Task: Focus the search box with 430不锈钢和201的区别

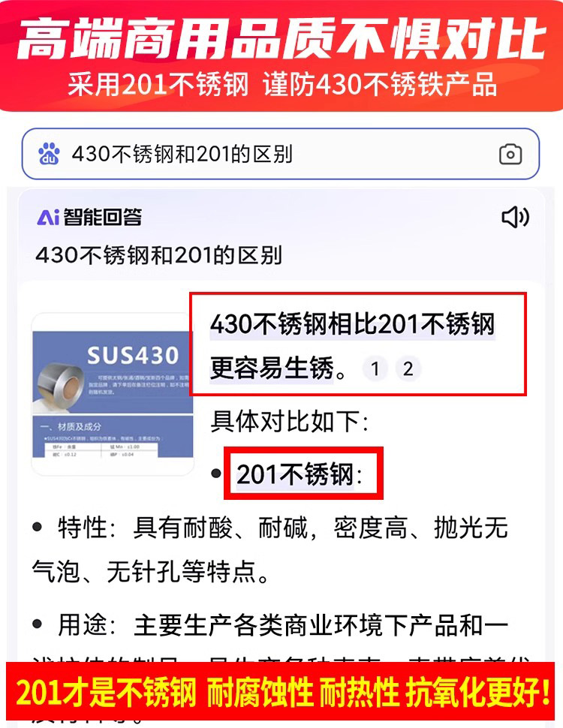Action: point(281,154)
